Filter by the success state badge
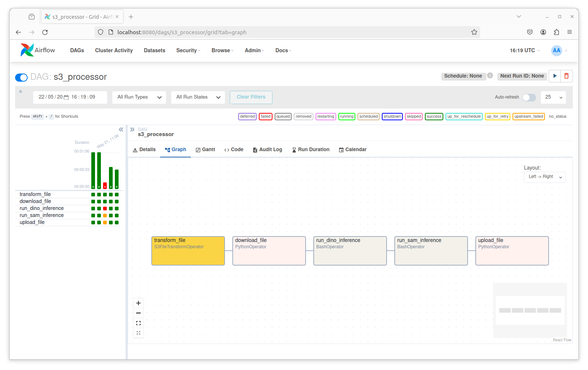 pyautogui.click(x=434, y=117)
